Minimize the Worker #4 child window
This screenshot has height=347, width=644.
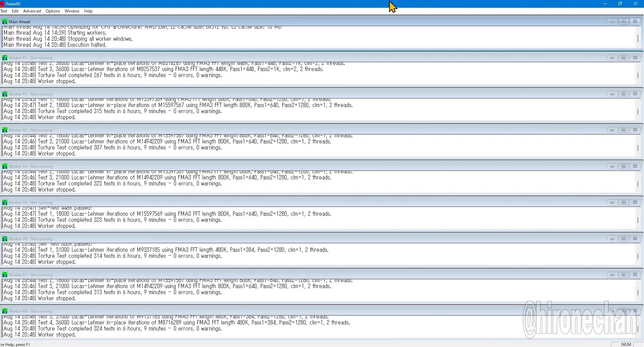pos(612,166)
